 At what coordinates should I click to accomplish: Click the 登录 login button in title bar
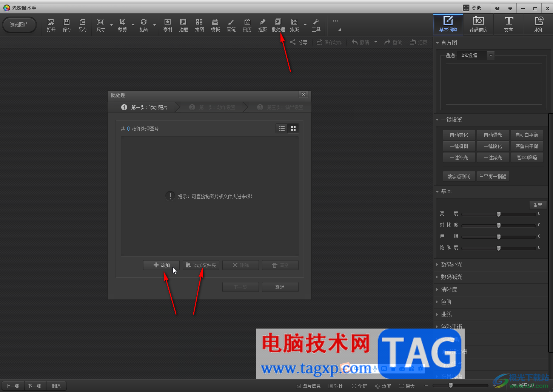pos(472,8)
